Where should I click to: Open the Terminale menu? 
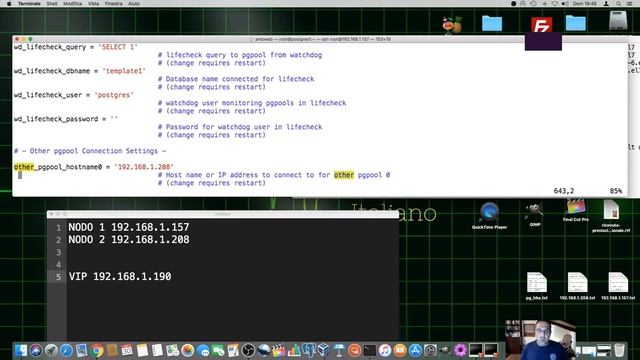pyautogui.click(x=29, y=3)
